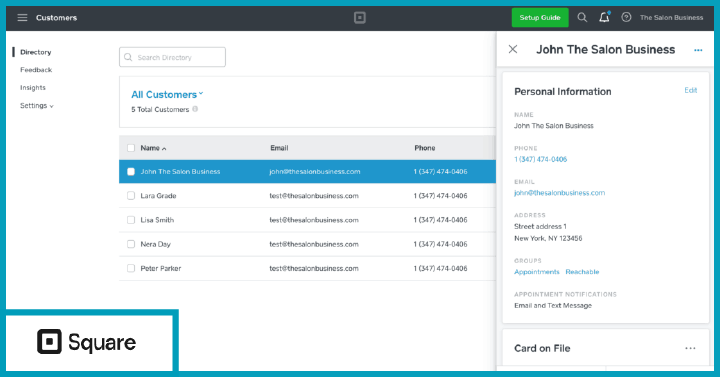Open Feedback in sidebar
720x377 pixels.
36,70
